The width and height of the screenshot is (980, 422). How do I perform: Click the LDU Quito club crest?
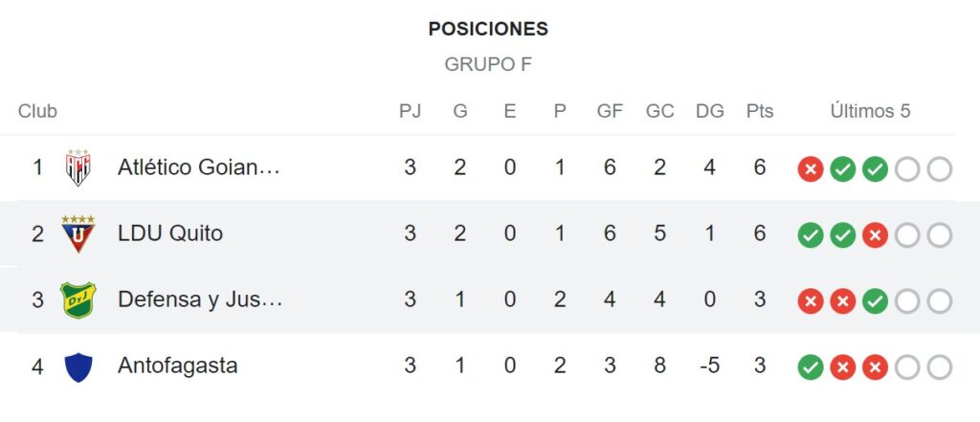click(x=78, y=233)
